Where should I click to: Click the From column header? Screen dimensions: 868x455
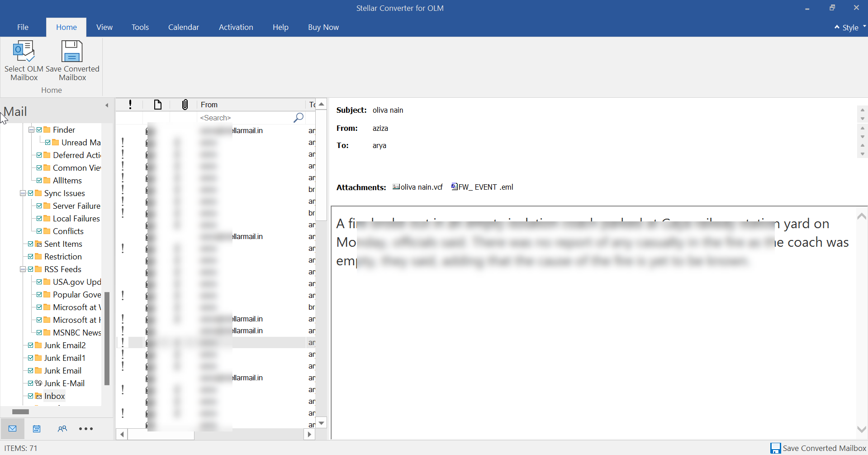(251, 105)
